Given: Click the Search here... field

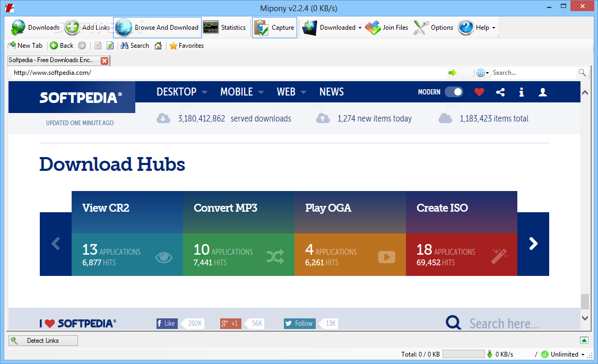Looking at the screenshot, I should [x=504, y=324].
